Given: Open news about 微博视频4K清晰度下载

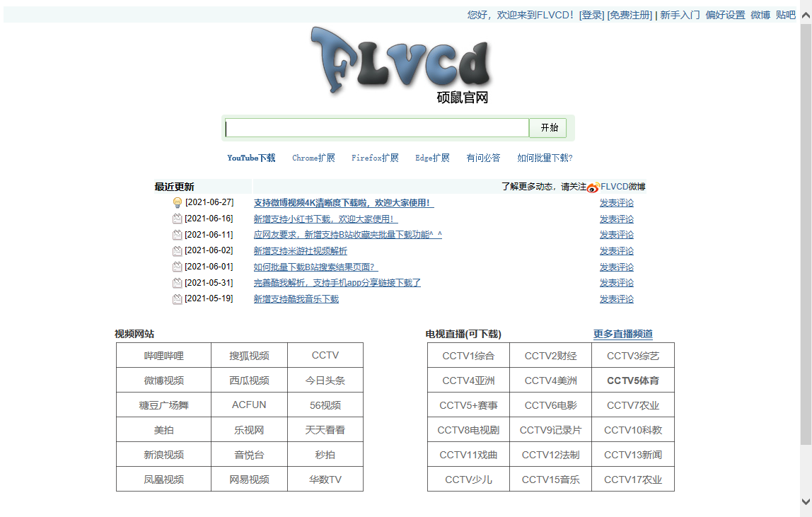Looking at the screenshot, I should 344,203.
